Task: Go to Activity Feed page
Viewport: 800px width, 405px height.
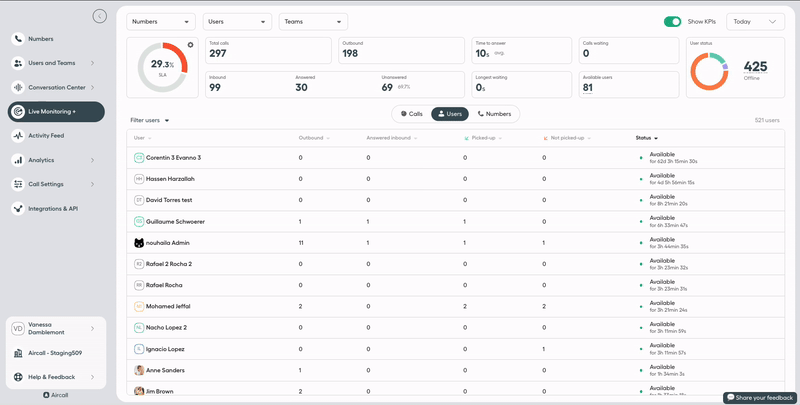Action: pyautogui.click(x=46, y=135)
